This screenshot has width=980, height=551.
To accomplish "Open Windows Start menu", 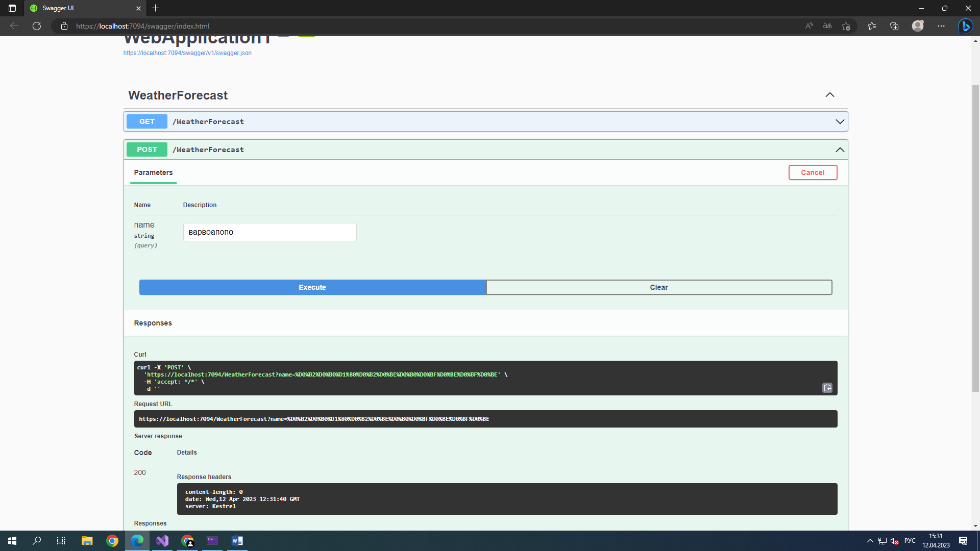I will click(12, 541).
